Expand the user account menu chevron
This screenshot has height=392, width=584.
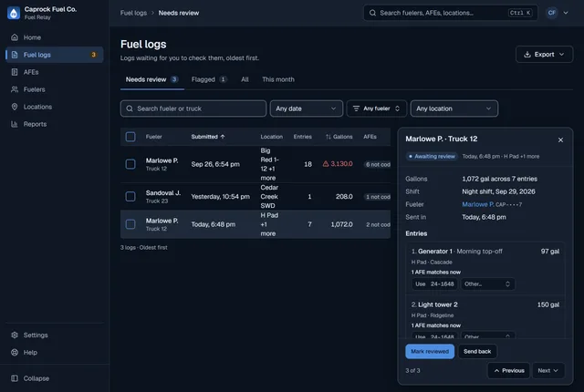pyautogui.click(x=566, y=13)
